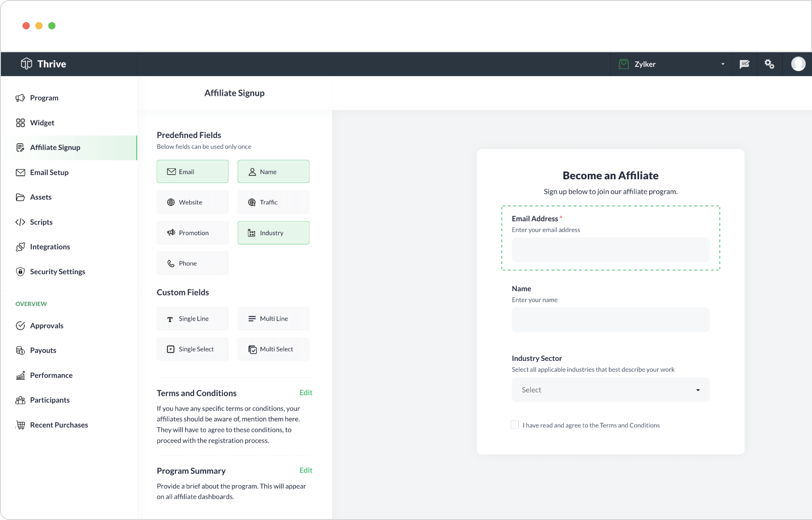The width and height of the screenshot is (812, 520).
Task: Click the Industry Sector label
Action: coord(537,358)
